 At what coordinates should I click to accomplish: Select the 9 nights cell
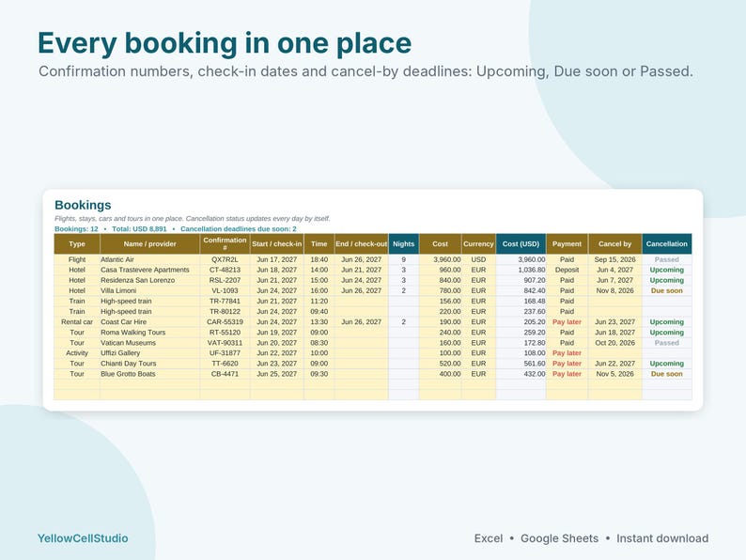point(404,259)
